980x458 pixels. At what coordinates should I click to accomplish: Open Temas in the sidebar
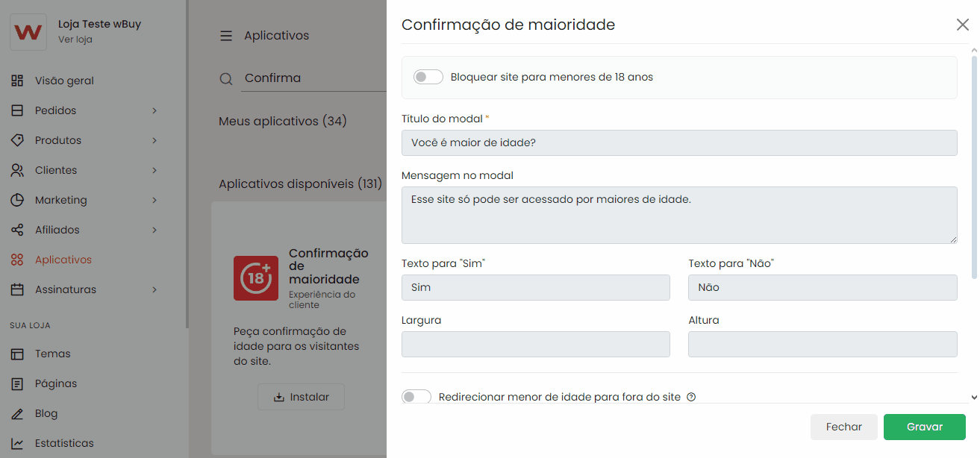pyautogui.click(x=52, y=354)
